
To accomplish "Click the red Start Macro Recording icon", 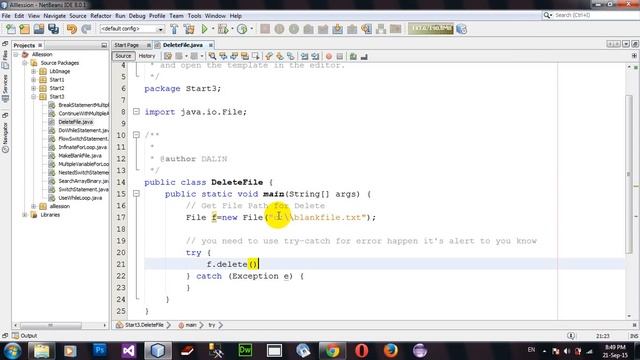I will pos(329,56).
